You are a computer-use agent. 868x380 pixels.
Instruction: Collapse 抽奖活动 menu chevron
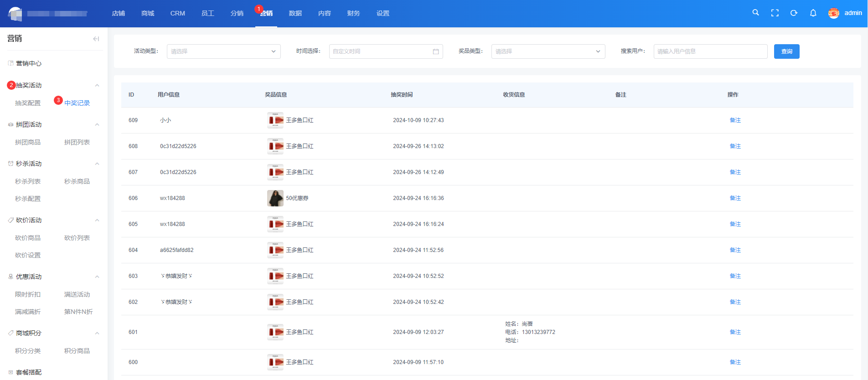coord(97,85)
